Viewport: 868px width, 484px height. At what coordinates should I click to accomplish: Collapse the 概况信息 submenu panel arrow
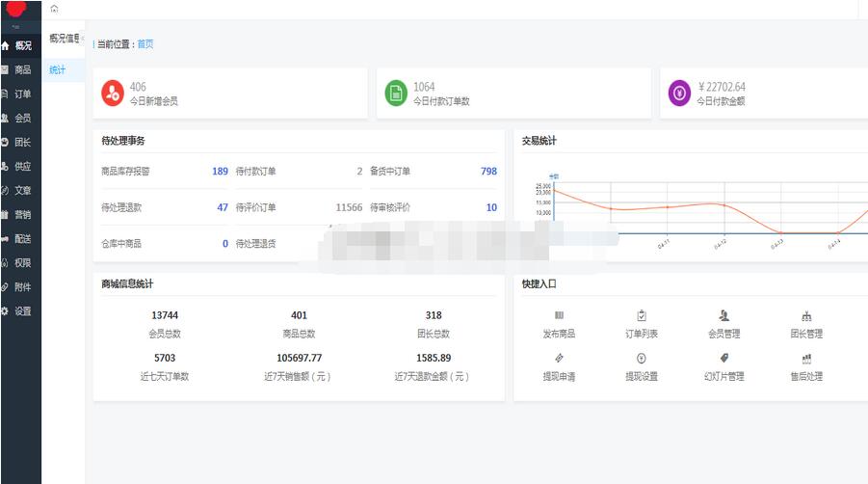point(82,39)
